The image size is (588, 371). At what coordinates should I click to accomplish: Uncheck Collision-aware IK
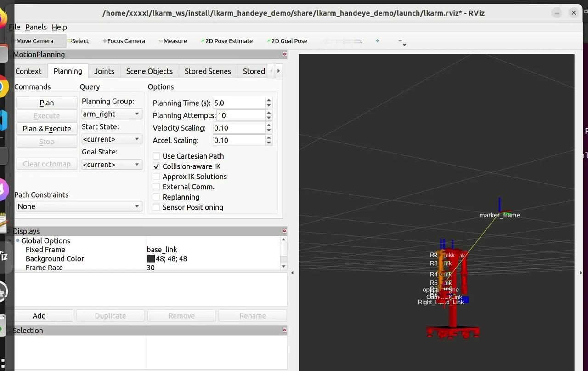pyautogui.click(x=157, y=166)
